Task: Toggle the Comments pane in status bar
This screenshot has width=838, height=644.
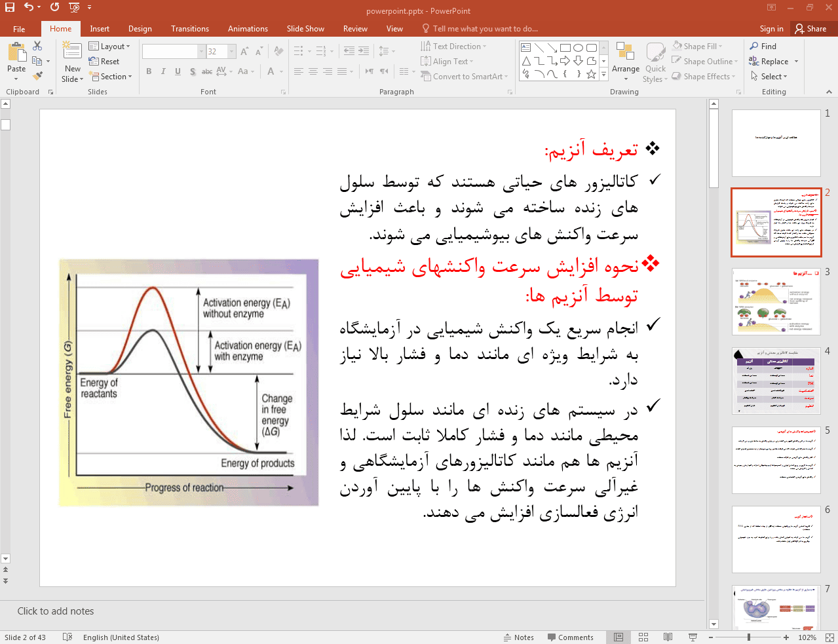Action: (569, 637)
